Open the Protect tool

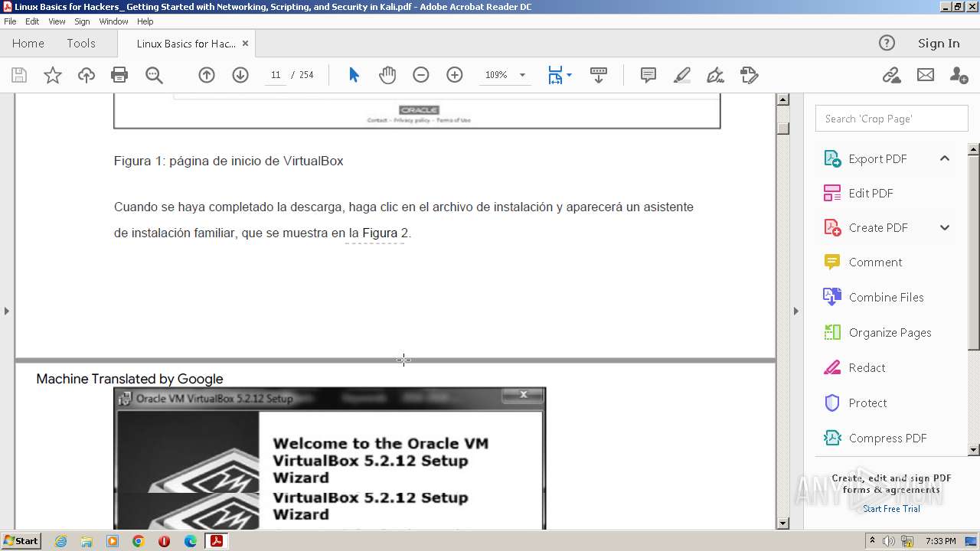click(x=867, y=403)
